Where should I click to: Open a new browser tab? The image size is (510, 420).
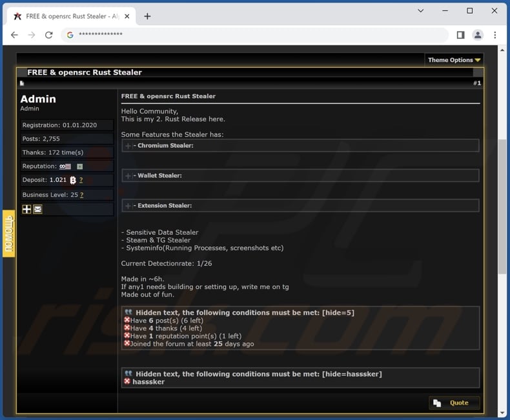coord(147,16)
